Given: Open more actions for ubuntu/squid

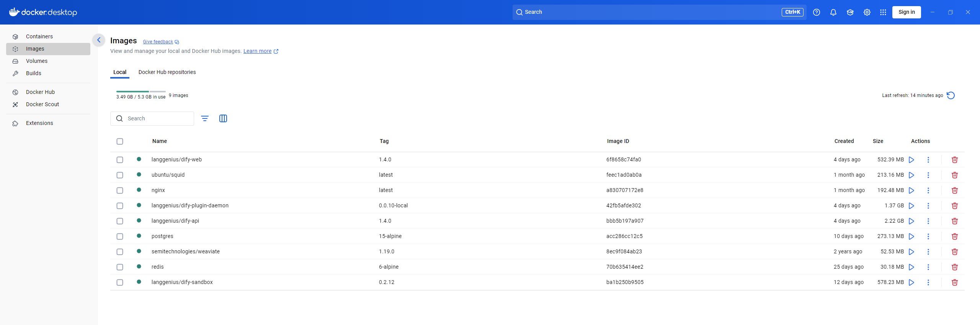Looking at the screenshot, I should coord(928,175).
